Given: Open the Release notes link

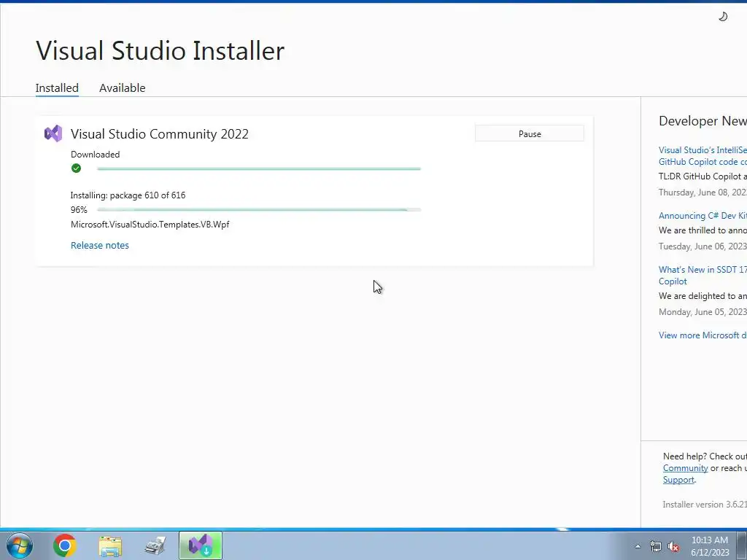Looking at the screenshot, I should tap(100, 245).
